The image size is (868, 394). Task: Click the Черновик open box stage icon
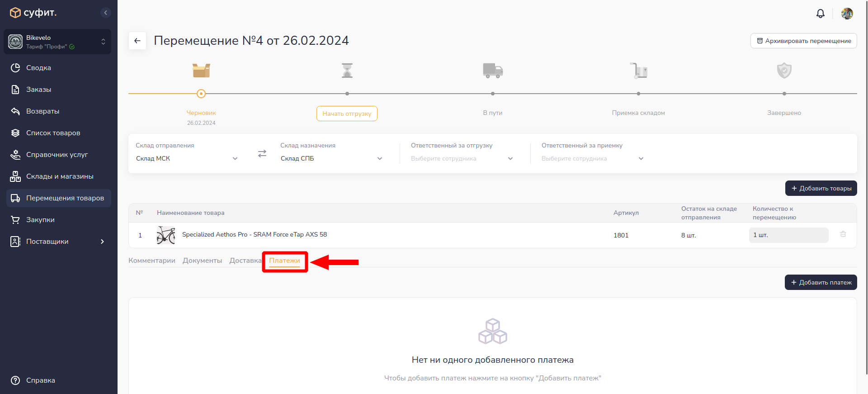pos(201,71)
